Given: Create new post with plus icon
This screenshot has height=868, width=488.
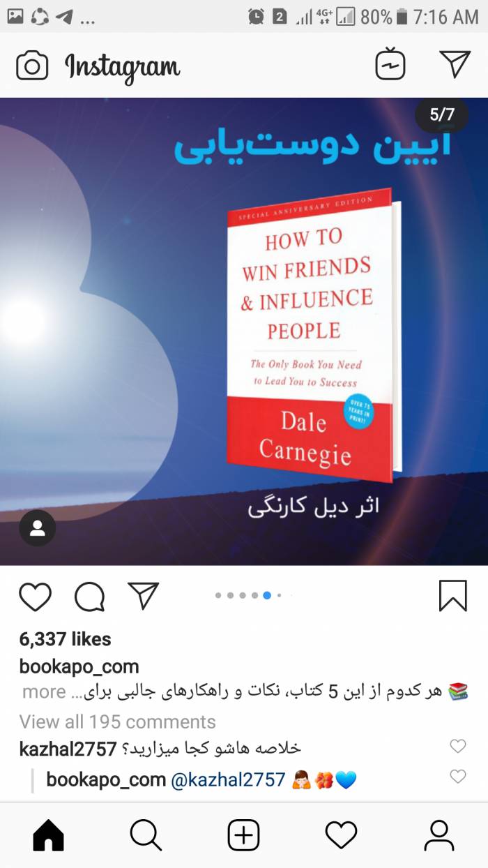Looking at the screenshot, I should tap(244, 835).
